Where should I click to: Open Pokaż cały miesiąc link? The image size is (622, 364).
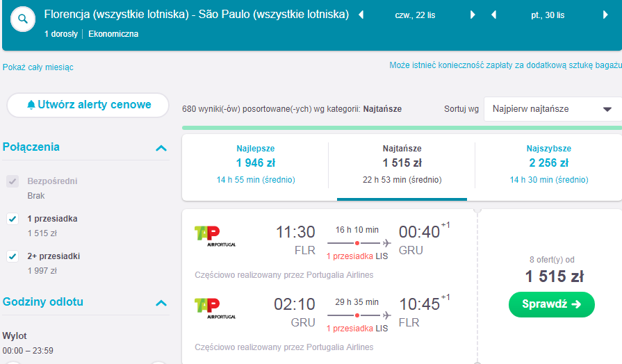[x=38, y=67]
